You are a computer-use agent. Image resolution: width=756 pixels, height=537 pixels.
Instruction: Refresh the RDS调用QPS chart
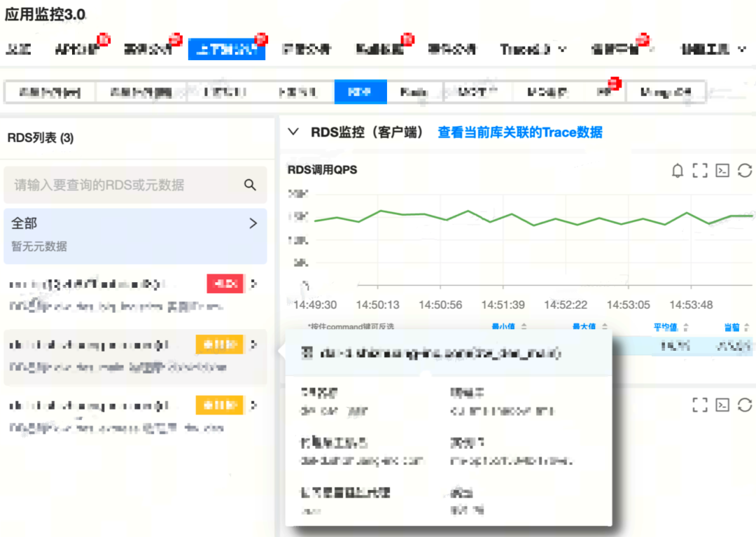(744, 171)
